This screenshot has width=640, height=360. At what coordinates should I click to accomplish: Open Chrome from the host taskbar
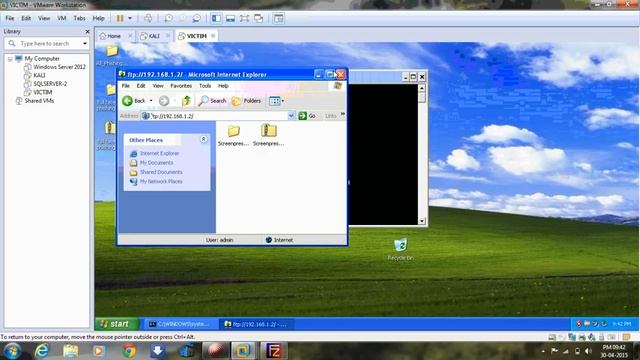point(129,351)
